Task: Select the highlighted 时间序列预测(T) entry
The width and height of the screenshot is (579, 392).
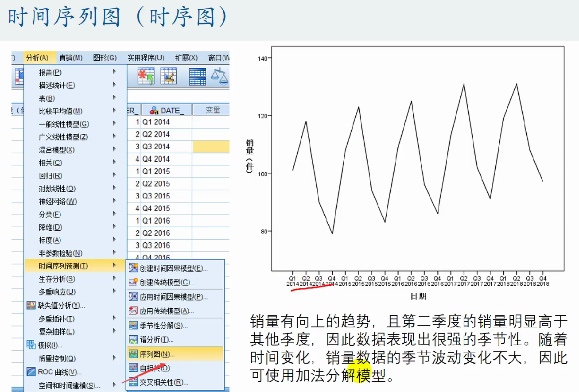Action: pos(76,266)
